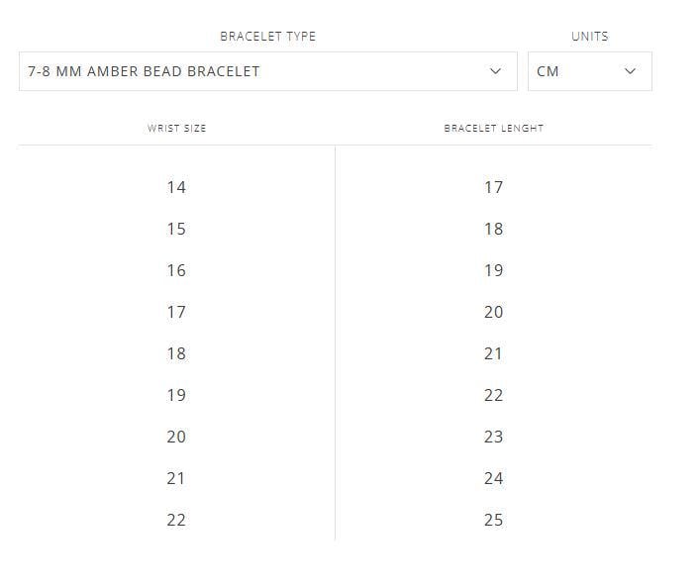Viewport: 700px width, 588px height.
Task: Click the chevron arrow in Bracelet Type box
Action: [495, 71]
